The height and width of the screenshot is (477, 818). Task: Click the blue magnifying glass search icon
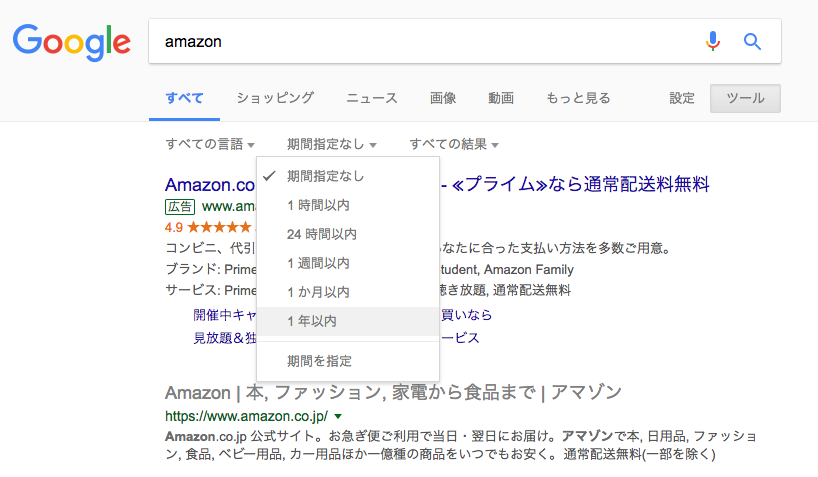click(x=752, y=41)
